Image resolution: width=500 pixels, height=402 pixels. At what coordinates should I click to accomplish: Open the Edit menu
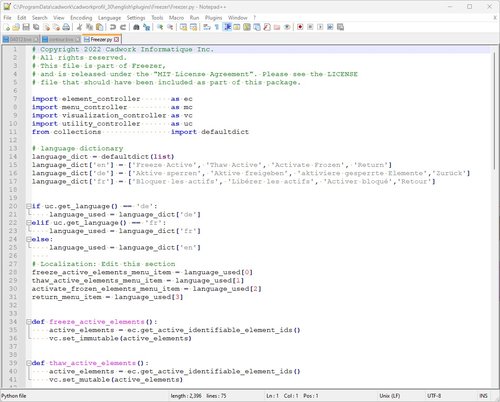(x=22, y=18)
